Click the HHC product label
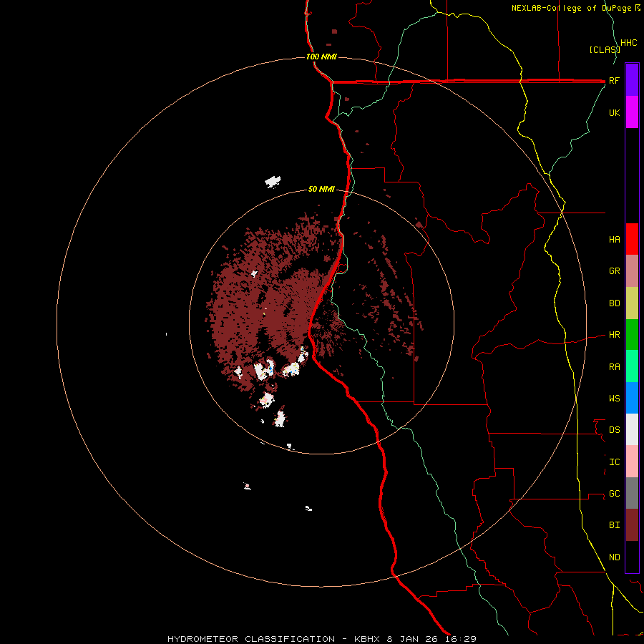 tap(628, 43)
